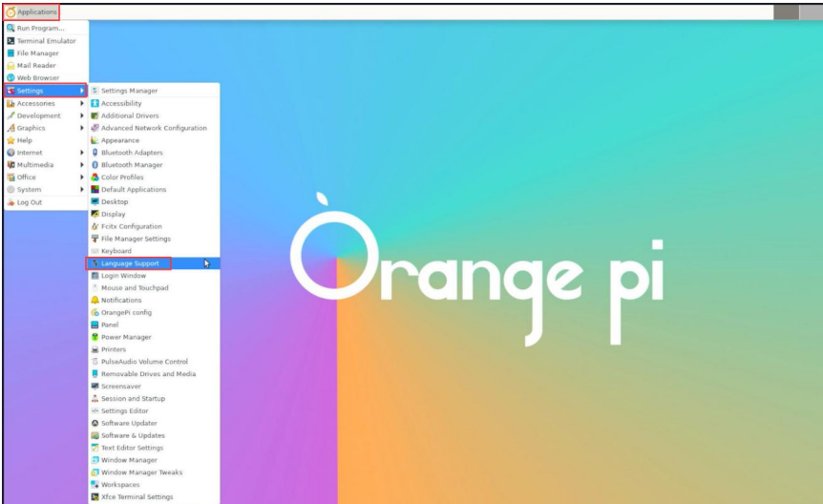Expand the System submenu arrow
Image resolution: width=823 pixels, height=504 pixels.
click(x=82, y=190)
